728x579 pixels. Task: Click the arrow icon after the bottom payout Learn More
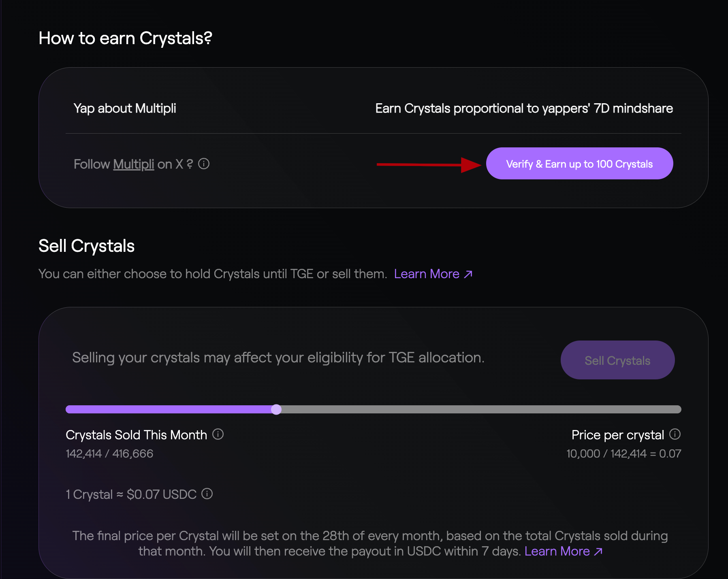click(598, 551)
